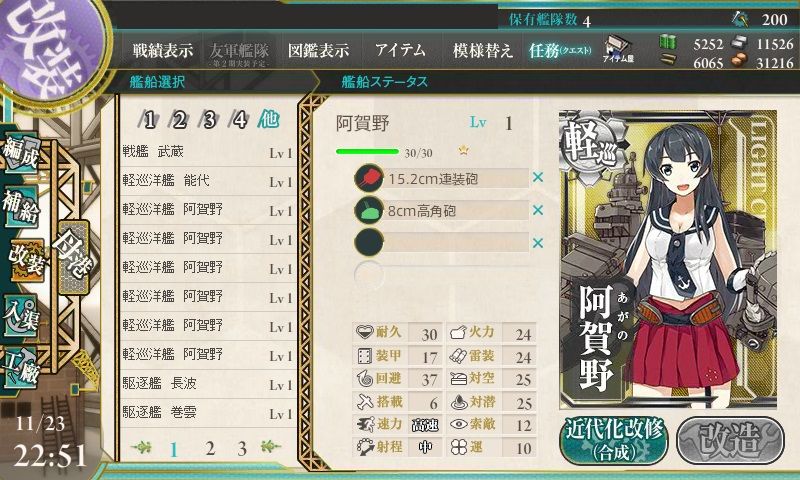Remove the 8cm高角砲 equipment with X
This screenshot has height=480, width=800.
538,210
